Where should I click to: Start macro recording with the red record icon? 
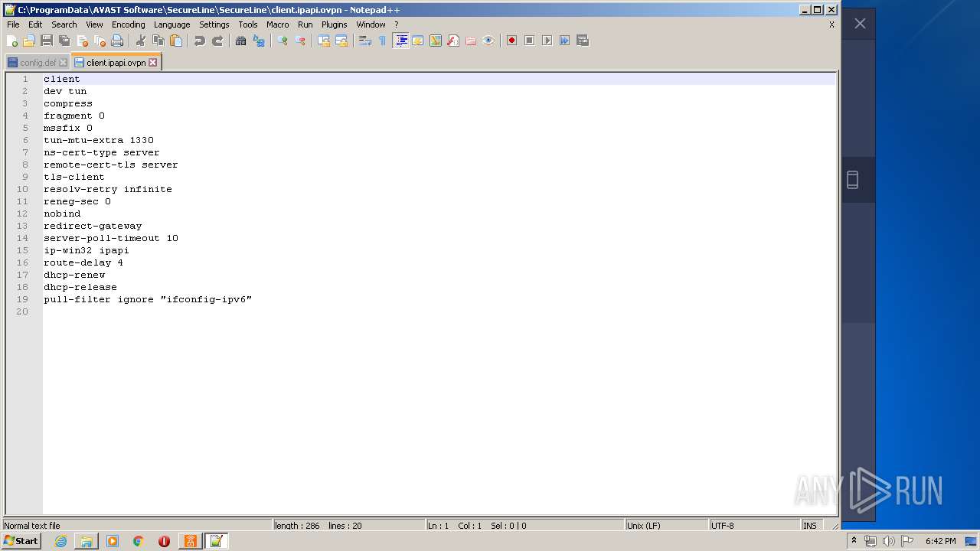pos(511,41)
